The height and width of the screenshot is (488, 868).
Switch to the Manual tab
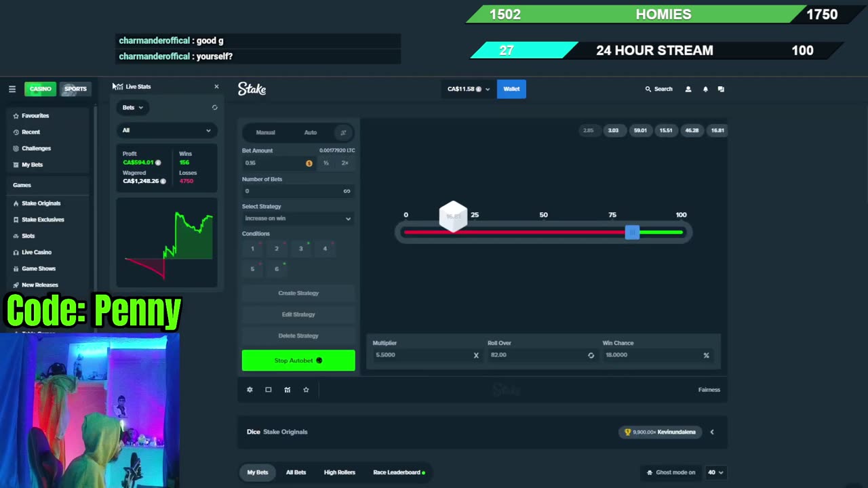(265, 132)
